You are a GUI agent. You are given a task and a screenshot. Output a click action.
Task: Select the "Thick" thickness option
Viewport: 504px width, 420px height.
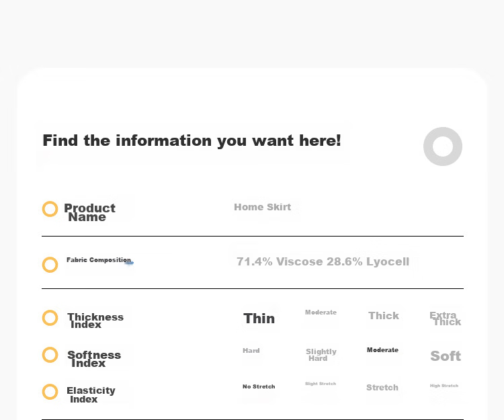(x=384, y=316)
